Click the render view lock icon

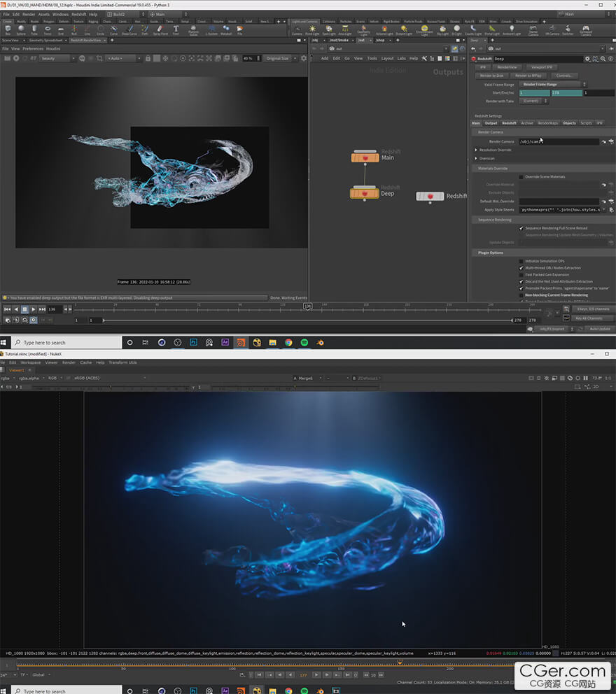click(x=148, y=59)
